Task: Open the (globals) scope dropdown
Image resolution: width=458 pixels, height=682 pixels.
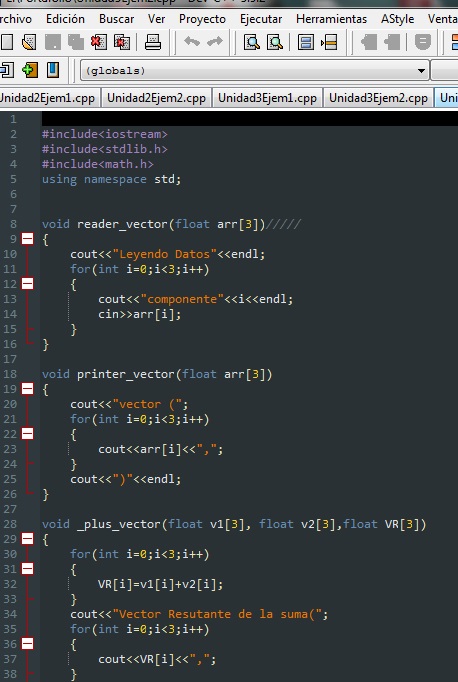Action: [x=254, y=70]
